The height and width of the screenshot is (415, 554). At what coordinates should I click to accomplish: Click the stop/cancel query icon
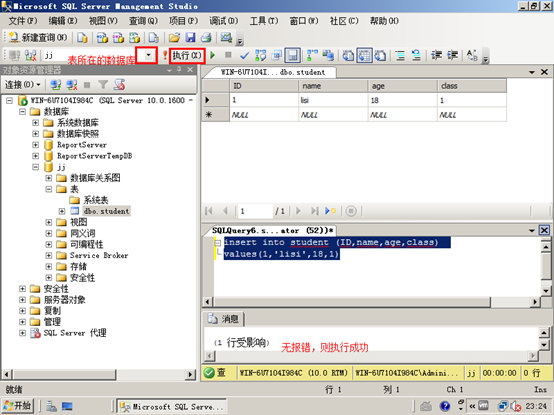[x=228, y=55]
